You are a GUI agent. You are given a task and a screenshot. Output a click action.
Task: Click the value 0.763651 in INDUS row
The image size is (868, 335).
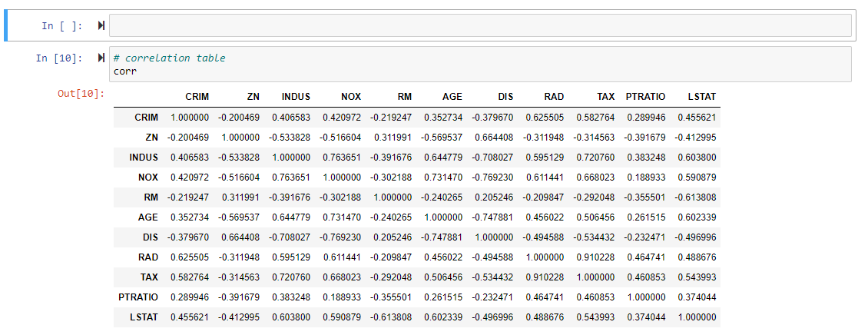coord(342,158)
